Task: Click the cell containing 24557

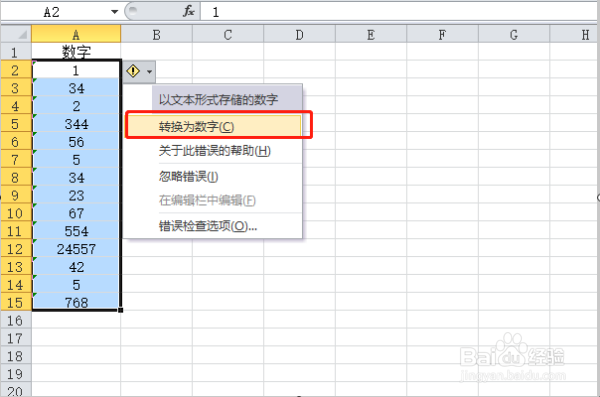Action: (76, 249)
